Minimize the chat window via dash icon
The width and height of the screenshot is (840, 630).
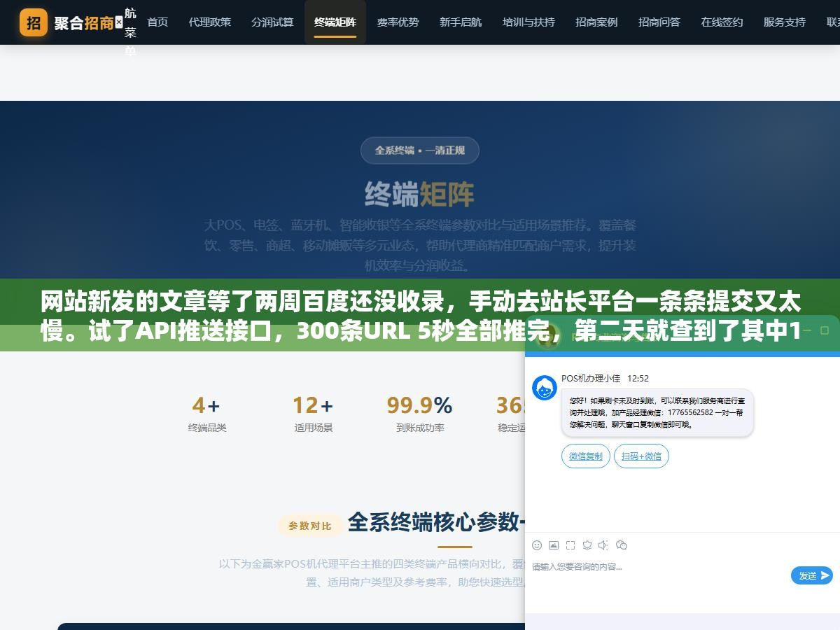pyautogui.click(x=807, y=329)
